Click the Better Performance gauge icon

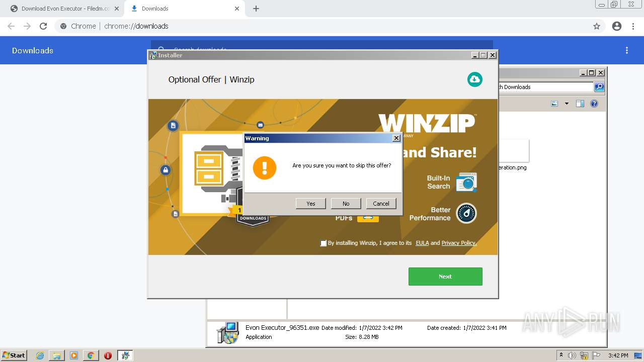(x=466, y=213)
